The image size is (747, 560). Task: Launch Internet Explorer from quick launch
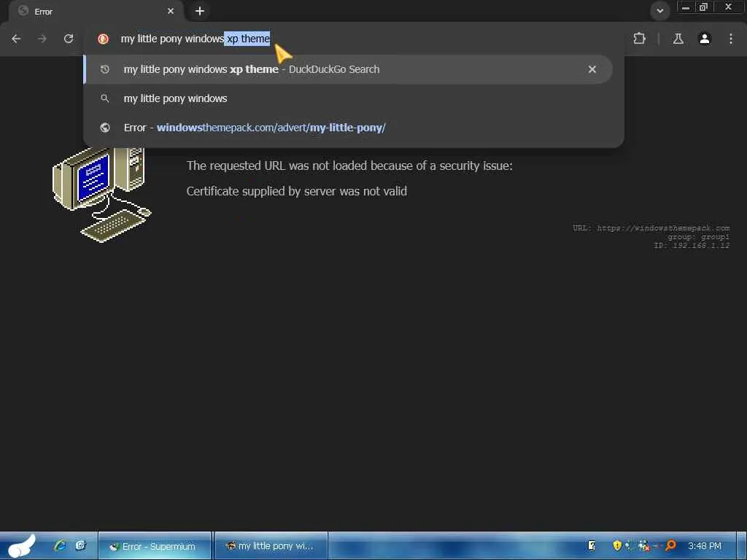60,545
